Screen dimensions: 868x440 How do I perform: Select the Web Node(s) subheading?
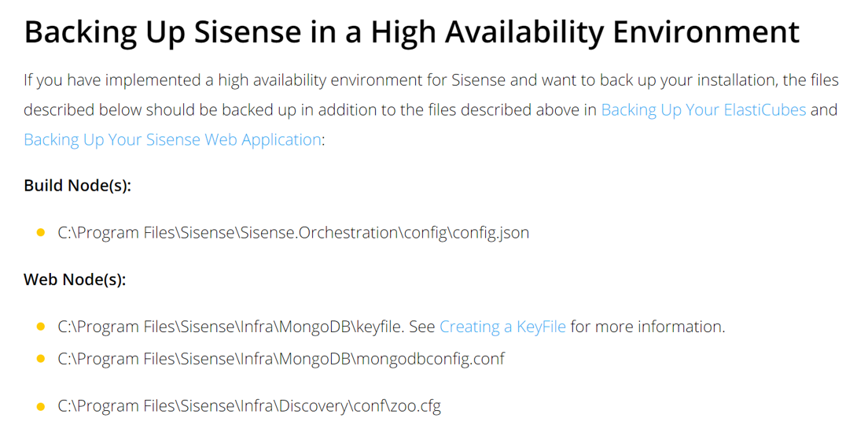pyautogui.click(x=75, y=279)
